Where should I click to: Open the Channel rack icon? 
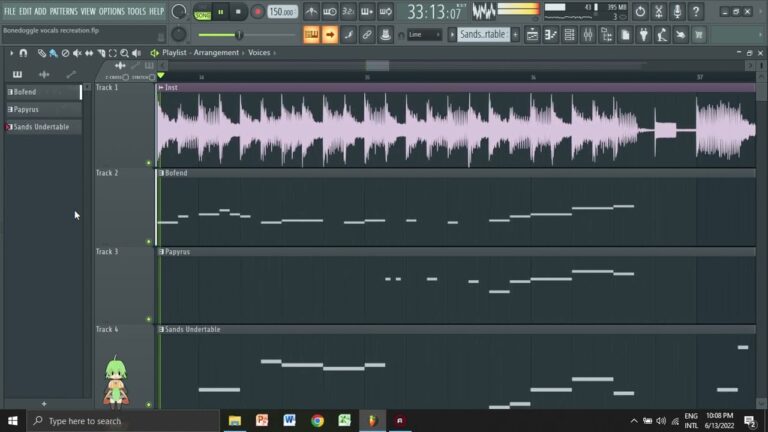pyautogui.click(x=569, y=35)
